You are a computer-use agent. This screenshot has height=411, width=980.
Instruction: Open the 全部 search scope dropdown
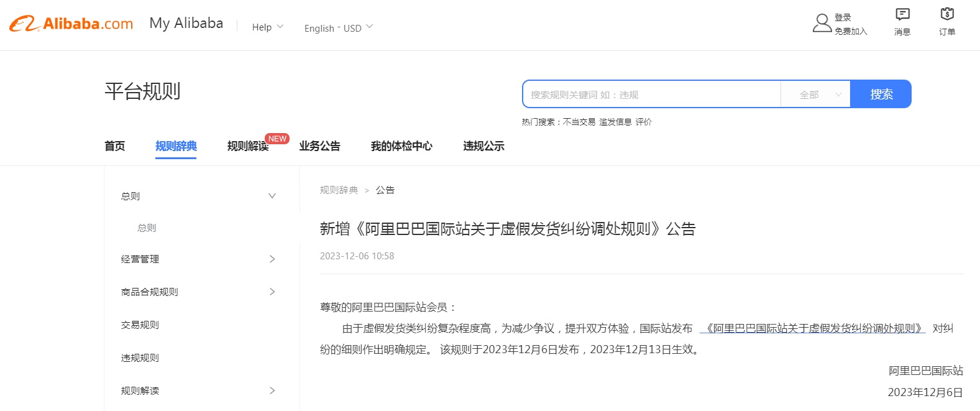[x=815, y=95]
